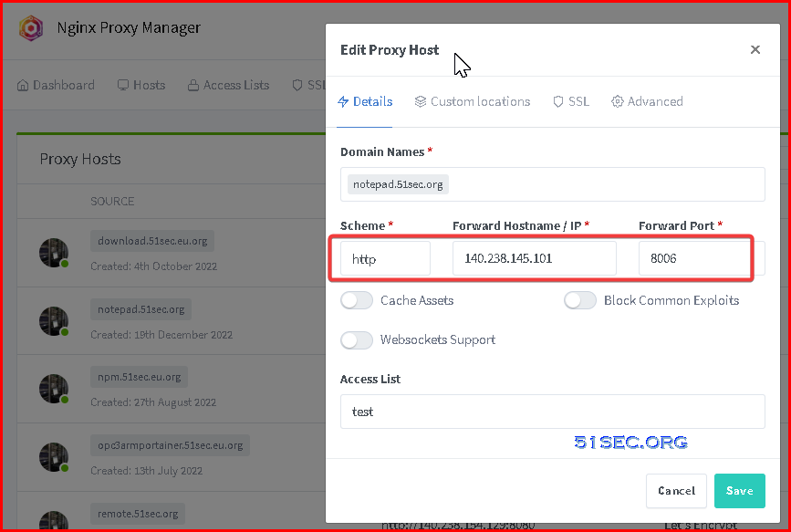Click the notepad.51sec.org domain tag in dialog
791x532 pixels.
point(398,184)
